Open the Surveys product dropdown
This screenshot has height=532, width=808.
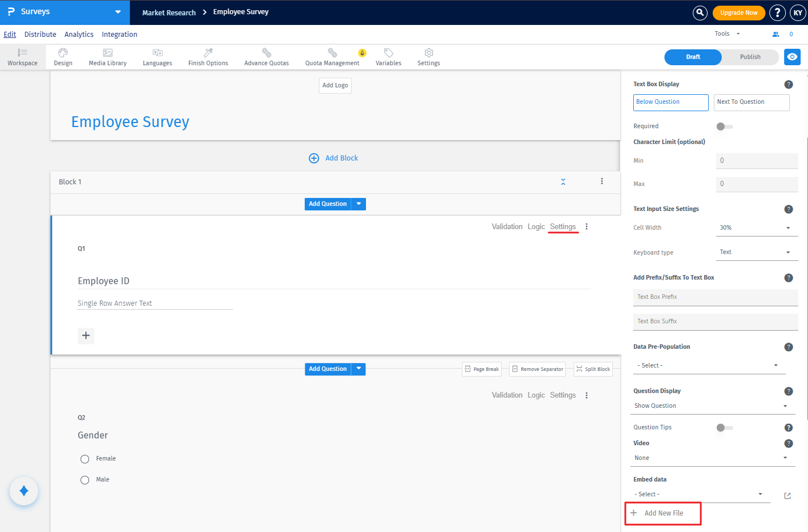click(x=65, y=12)
